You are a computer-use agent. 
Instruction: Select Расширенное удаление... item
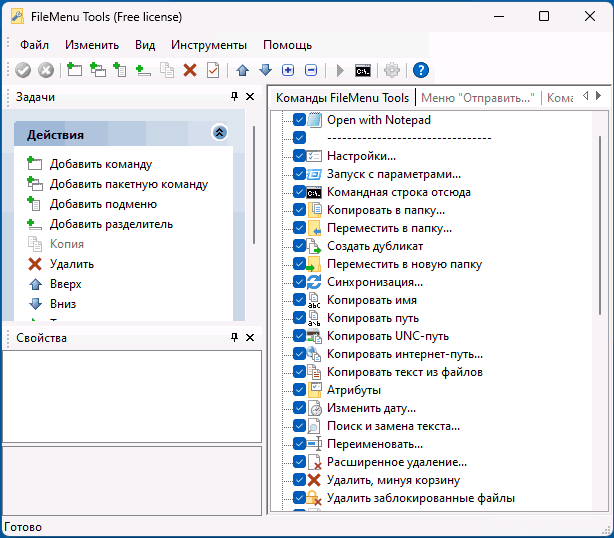(397, 462)
